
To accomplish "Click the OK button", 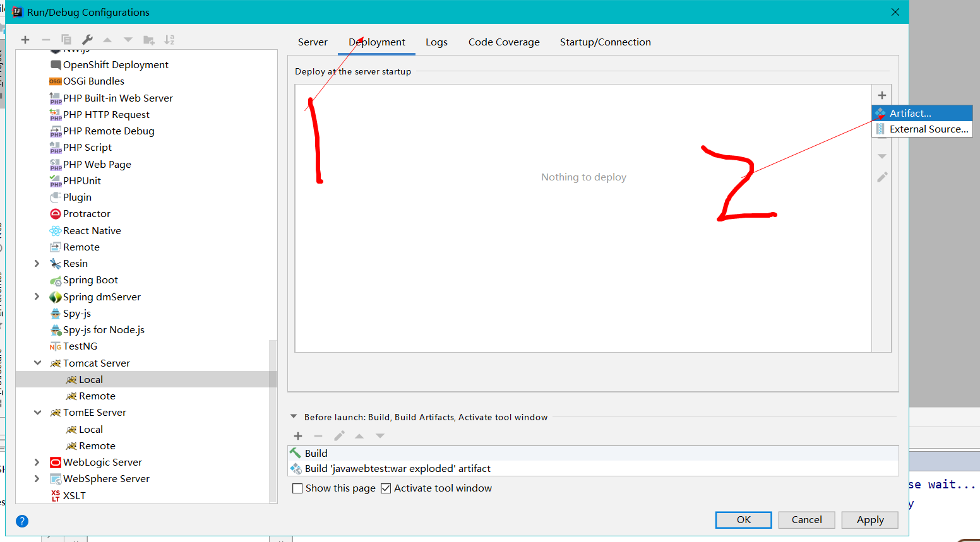I will (x=744, y=520).
